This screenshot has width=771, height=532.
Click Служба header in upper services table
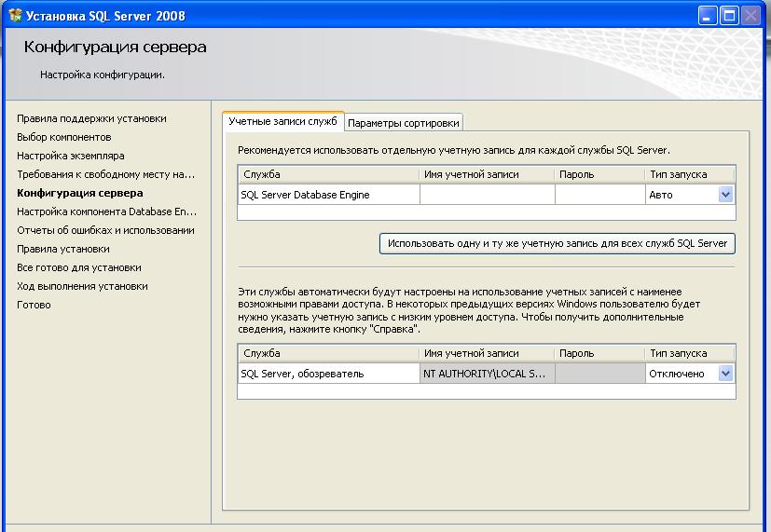click(x=328, y=174)
